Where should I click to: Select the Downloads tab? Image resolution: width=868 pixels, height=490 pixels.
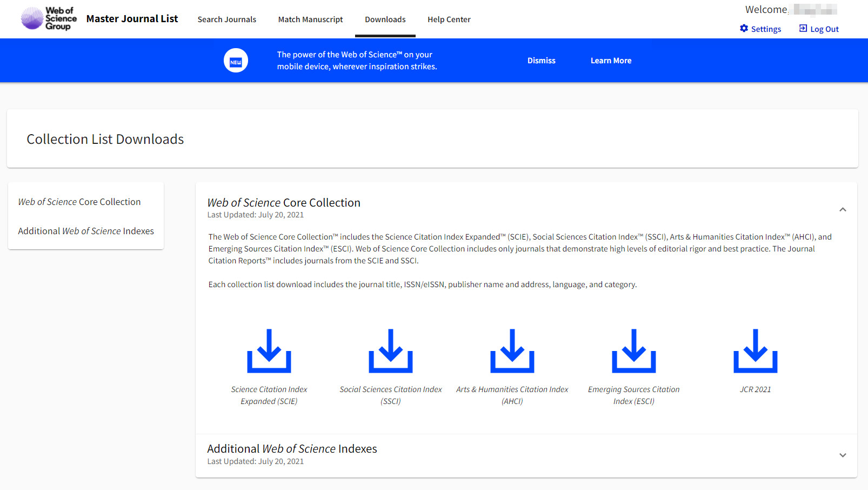pos(385,19)
